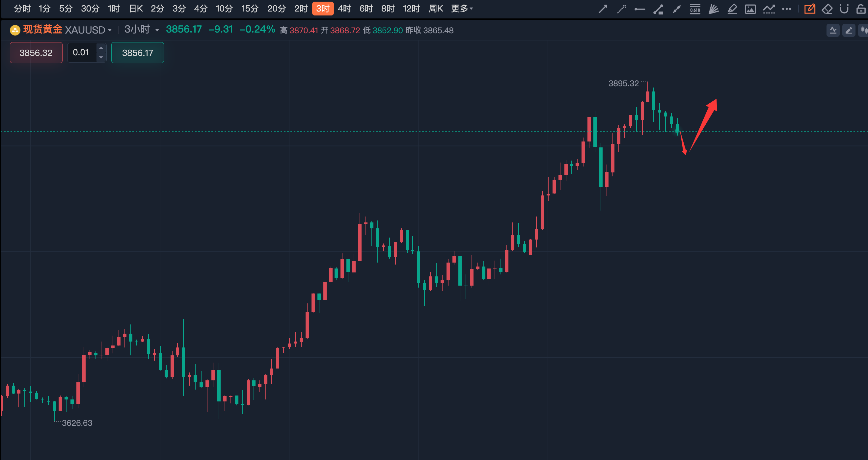
Task: Click the eraser tool icon
Action: [x=827, y=9]
